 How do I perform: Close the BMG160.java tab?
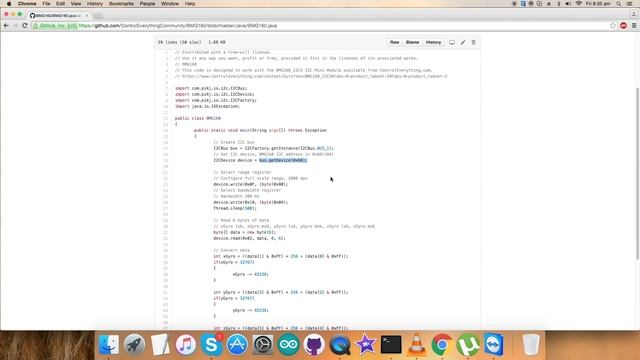(87, 16)
